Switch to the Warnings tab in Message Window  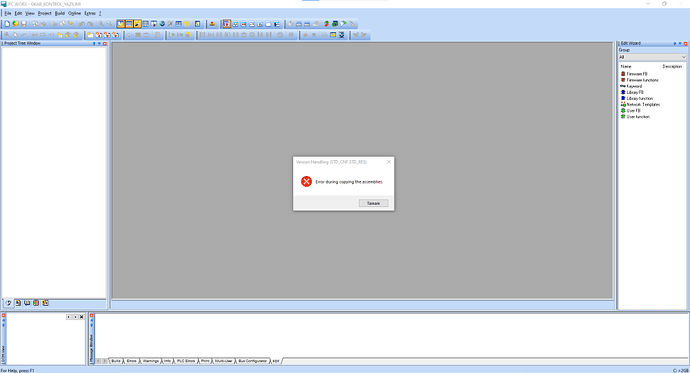click(x=150, y=361)
